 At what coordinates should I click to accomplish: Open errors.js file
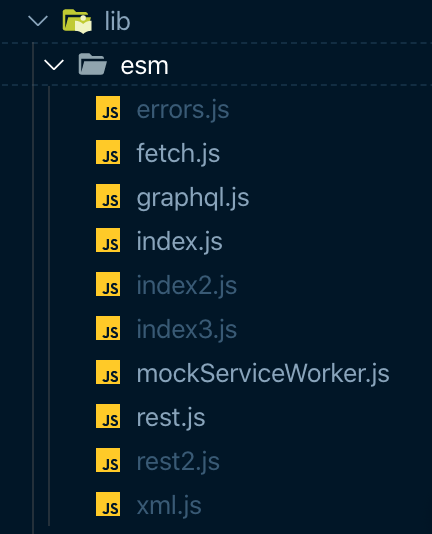tap(183, 110)
